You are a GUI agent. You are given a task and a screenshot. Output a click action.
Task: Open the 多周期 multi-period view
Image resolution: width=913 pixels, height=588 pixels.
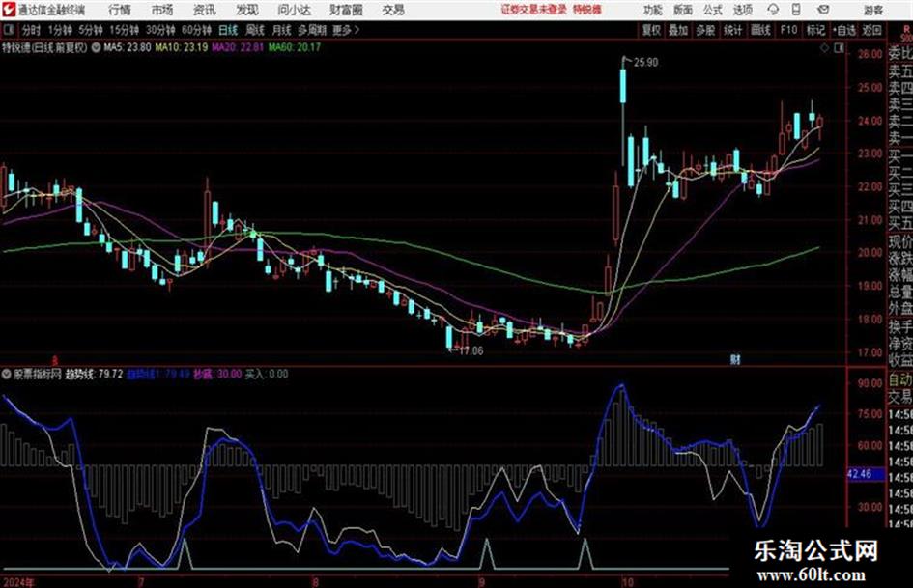click(312, 30)
